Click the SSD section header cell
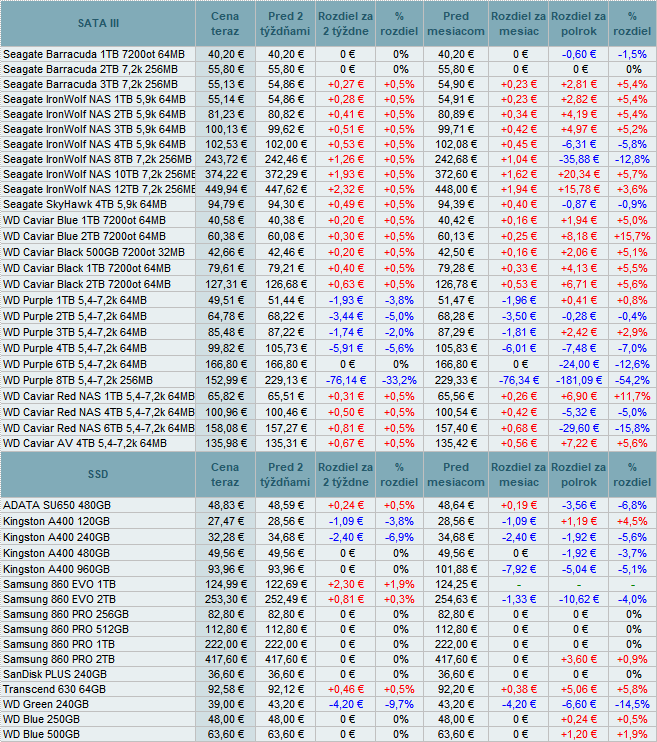Viewport: 657px width, 742px height. 98,474
